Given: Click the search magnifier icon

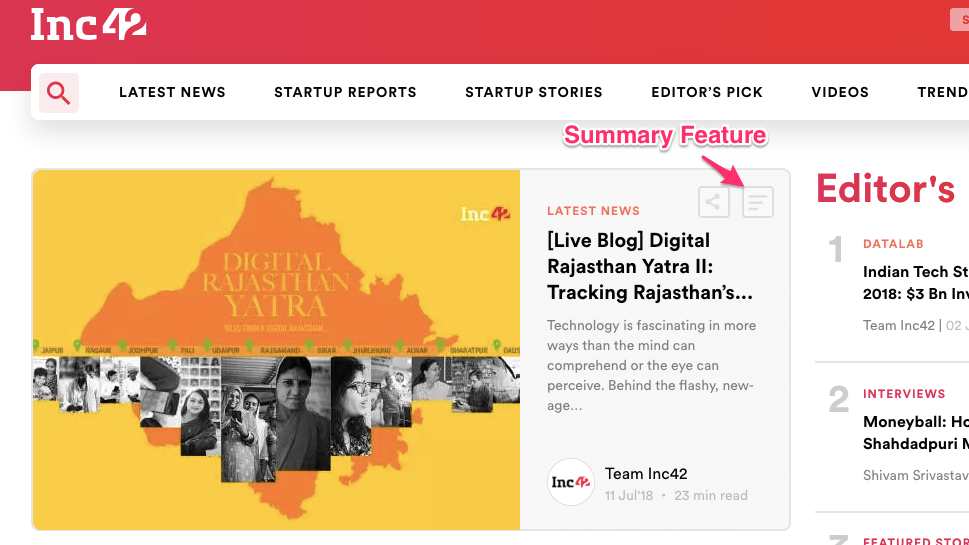Looking at the screenshot, I should [x=59, y=93].
